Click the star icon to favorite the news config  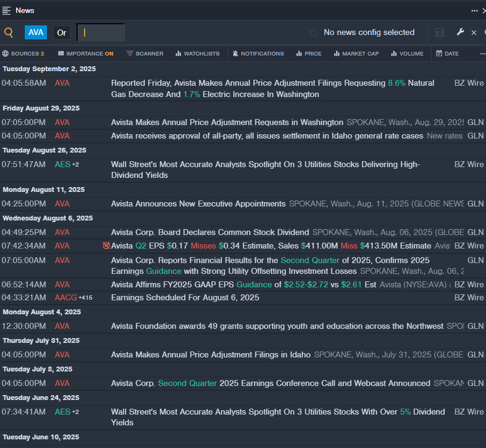(314, 33)
